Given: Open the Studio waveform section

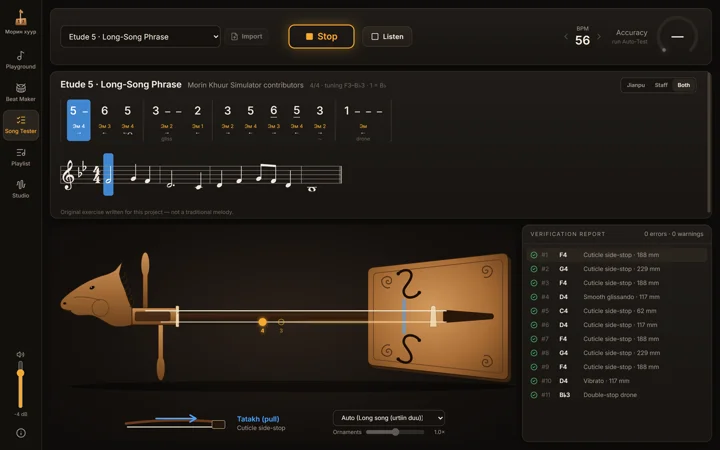Looking at the screenshot, I should pyautogui.click(x=21, y=189).
